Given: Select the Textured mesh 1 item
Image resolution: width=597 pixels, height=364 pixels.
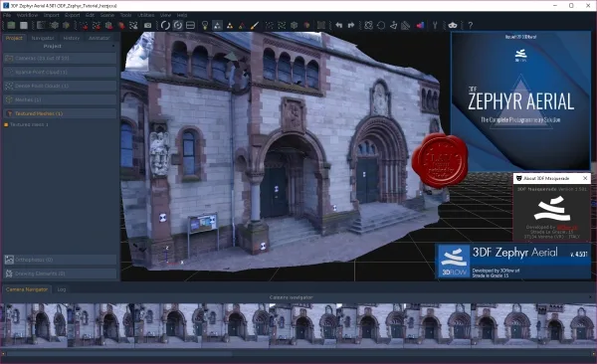Looking at the screenshot, I should click(29, 124).
